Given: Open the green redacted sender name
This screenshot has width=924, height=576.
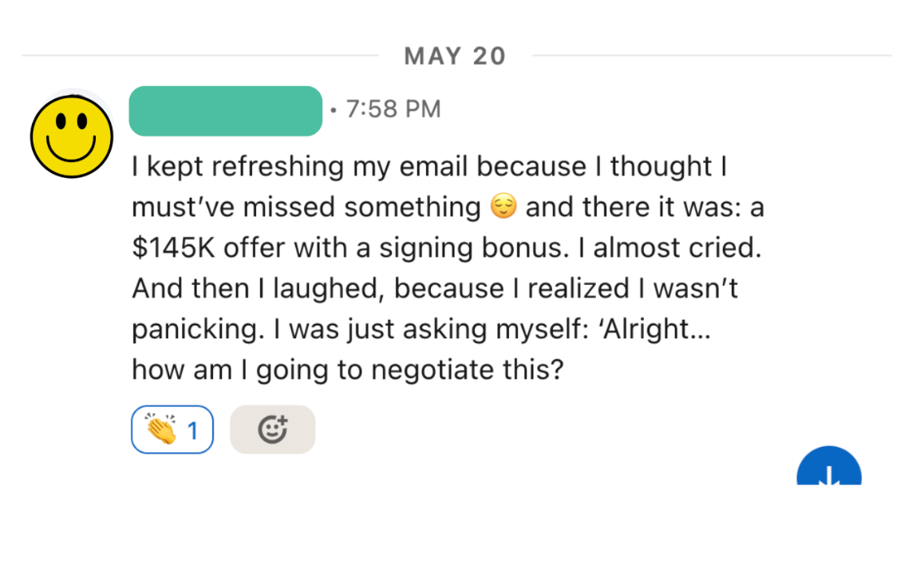Looking at the screenshot, I should tap(225, 111).
